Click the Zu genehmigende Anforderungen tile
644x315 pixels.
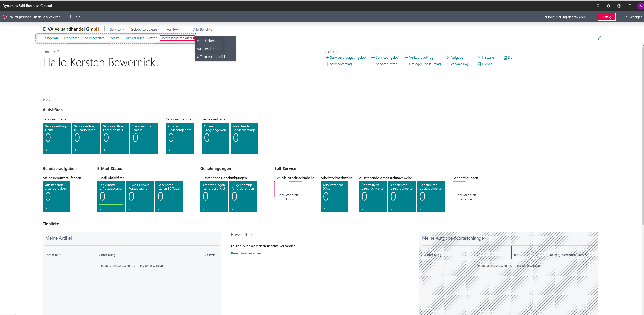pyautogui.click(x=243, y=197)
